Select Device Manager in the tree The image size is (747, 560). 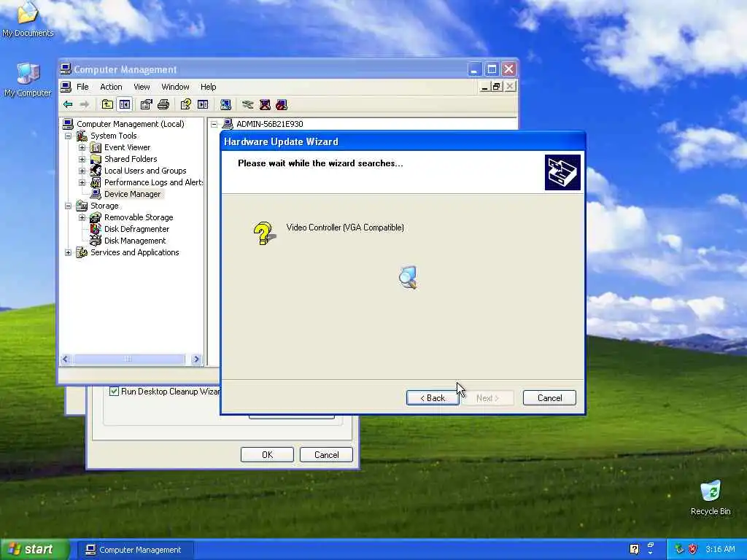(x=132, y=194)
